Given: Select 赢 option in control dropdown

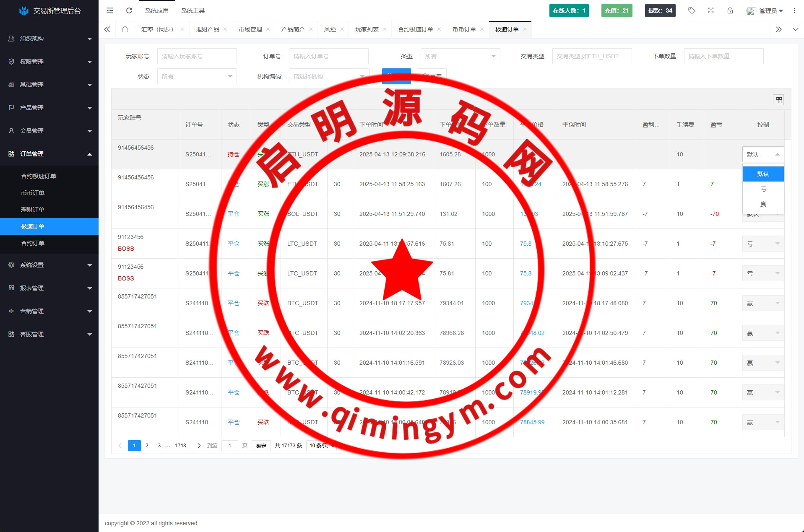Looking at the screenshot, I should point(763,204).
